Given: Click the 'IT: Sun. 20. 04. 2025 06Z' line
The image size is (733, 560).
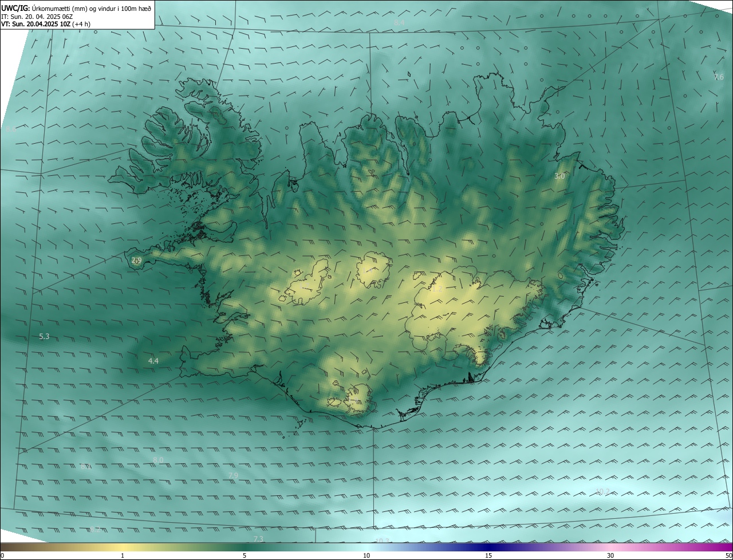Looking at the screenshot, I should click(37, 17).
